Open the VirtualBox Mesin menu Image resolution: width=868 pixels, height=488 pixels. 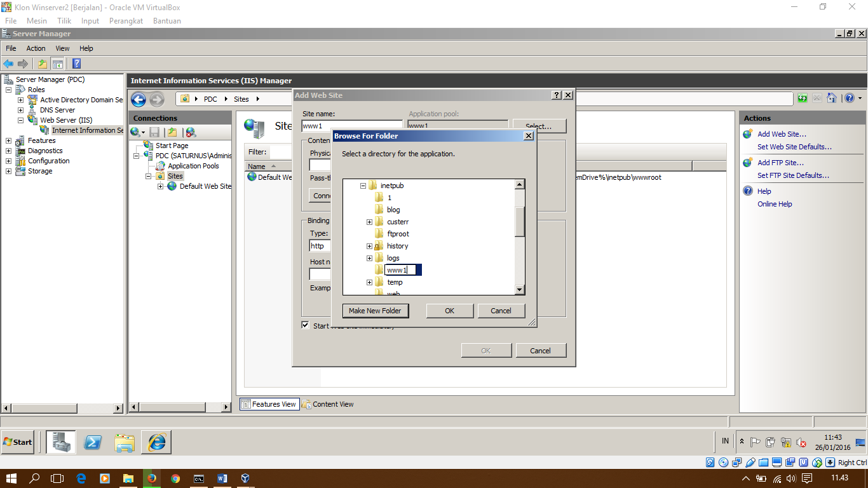point(37,21)
